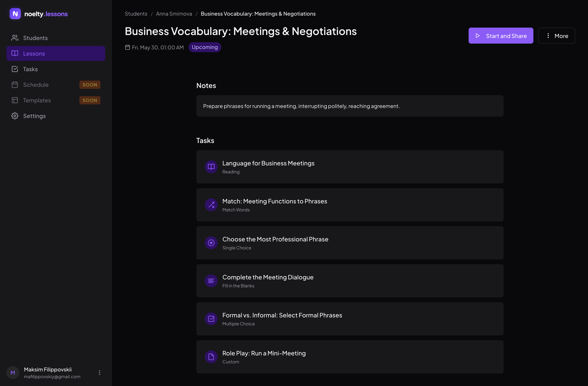This screenshot has width=588, height=386.
Task: Click the M avatar of Maksim Filippovskii
Action: [x=13, y=373]
